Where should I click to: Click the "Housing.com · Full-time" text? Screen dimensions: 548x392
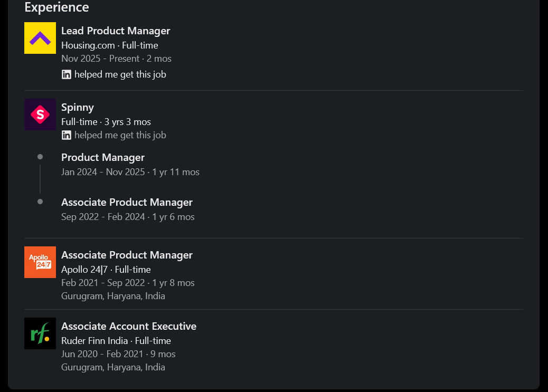[x=110, y=45]
